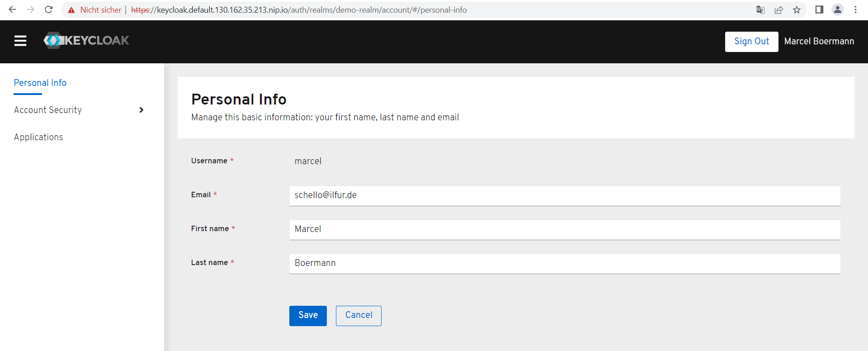Reload the current page
The height and width of the screenshot is (351, 868).
click(49, 9)
